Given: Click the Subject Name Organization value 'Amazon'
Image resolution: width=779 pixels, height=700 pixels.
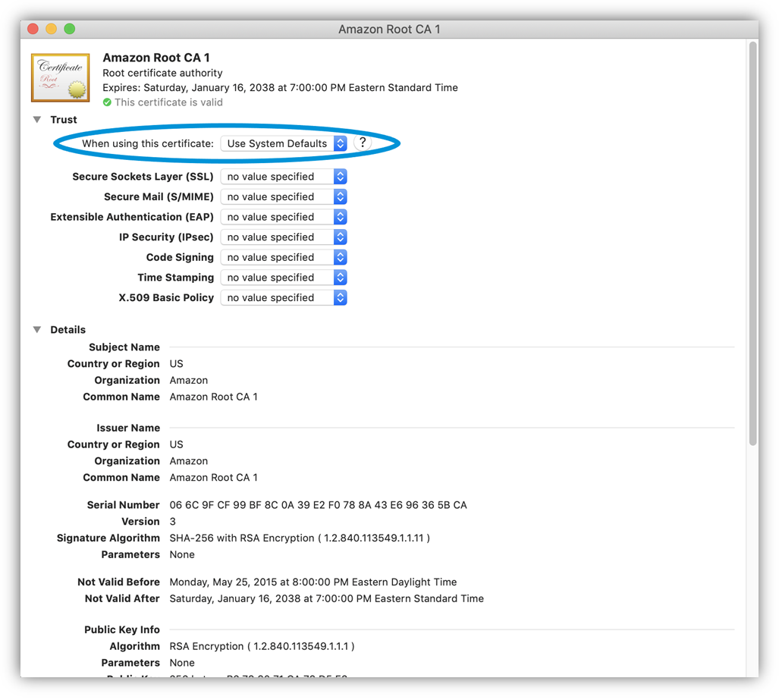Looking at the screenshot, I should tap(189, 381).
